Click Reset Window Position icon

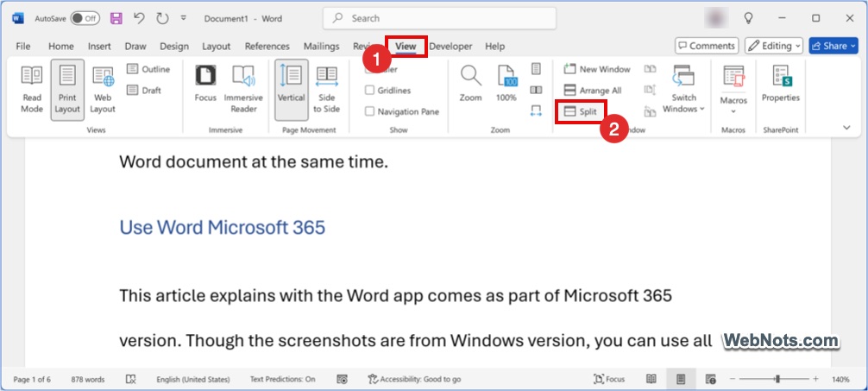point(651,110)
